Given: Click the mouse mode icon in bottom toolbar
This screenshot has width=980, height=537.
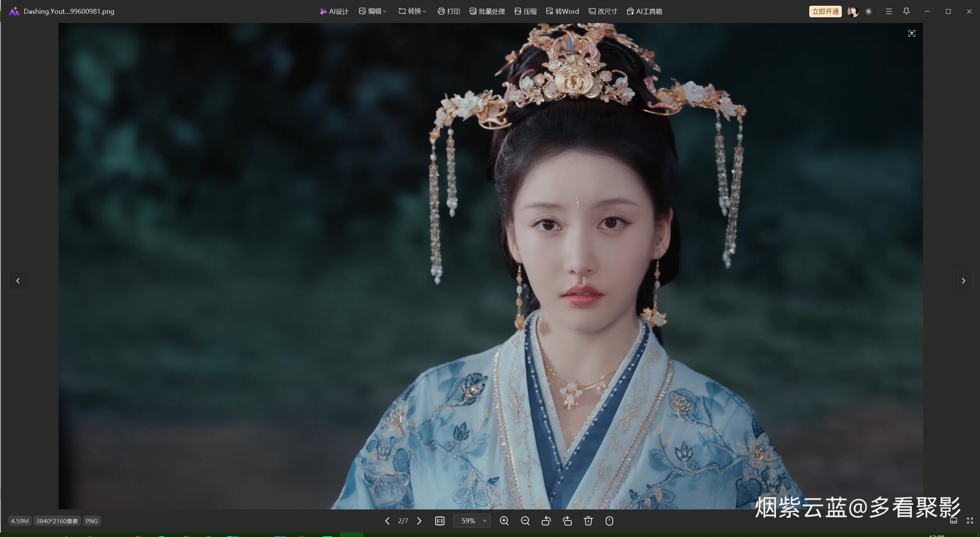Looking at the screenshot, I should (609, 521).
